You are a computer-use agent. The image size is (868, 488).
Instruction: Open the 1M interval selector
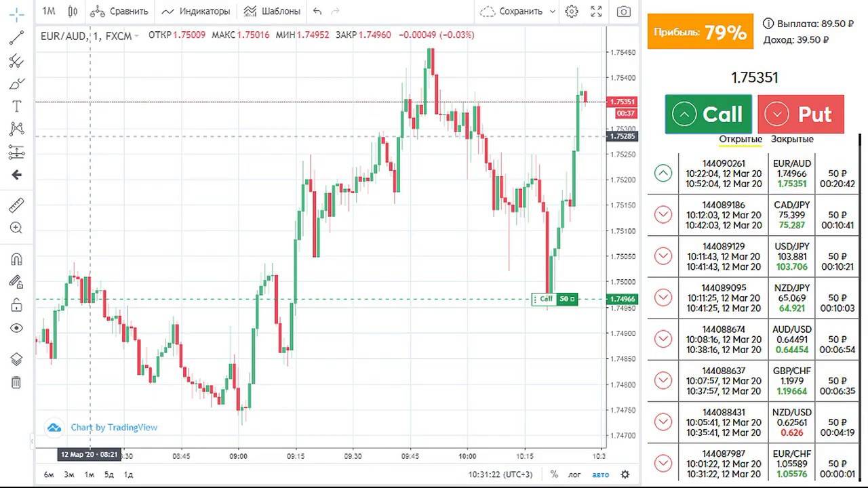click(49, 12)
